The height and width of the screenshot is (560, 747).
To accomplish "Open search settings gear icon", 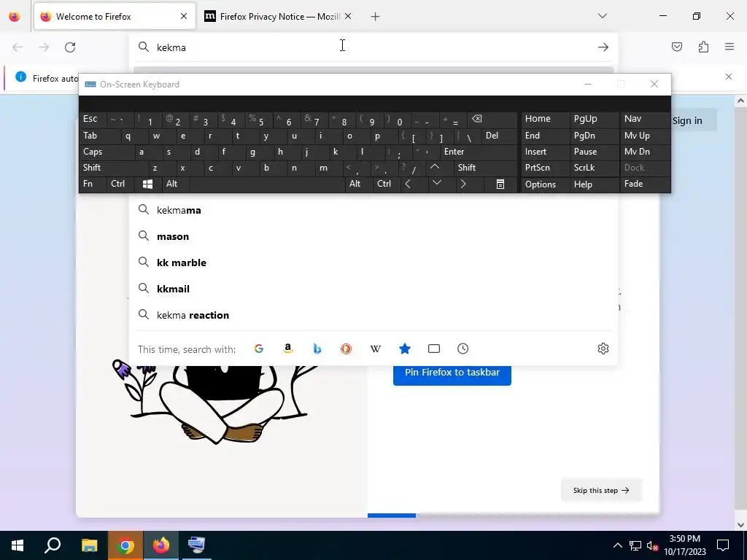I will coord(603,349).
